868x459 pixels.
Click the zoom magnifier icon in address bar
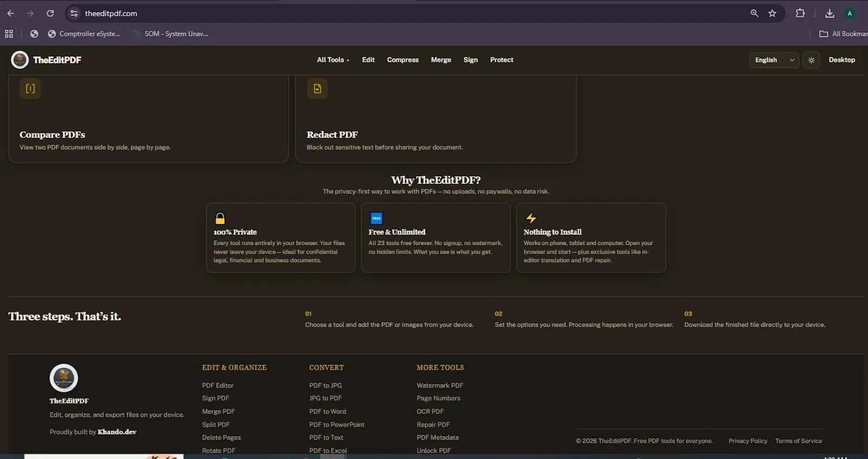point(754,14)
